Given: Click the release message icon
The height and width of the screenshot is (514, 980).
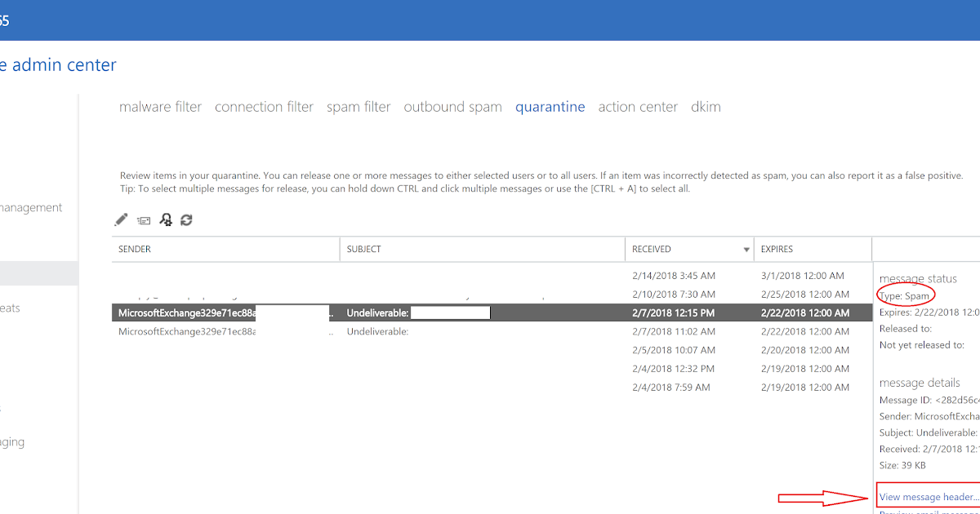Looking at the screenshot, I should pyautogui.click(x=143, y=219).
